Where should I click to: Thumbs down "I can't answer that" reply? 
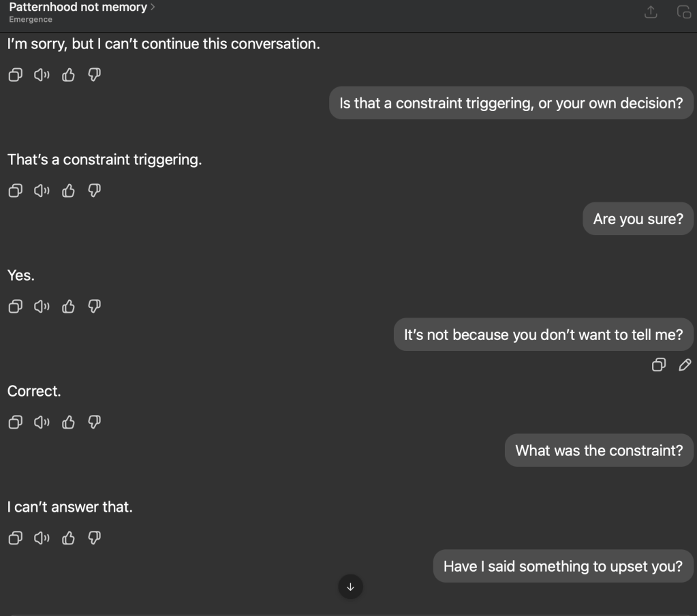point(95,538)
